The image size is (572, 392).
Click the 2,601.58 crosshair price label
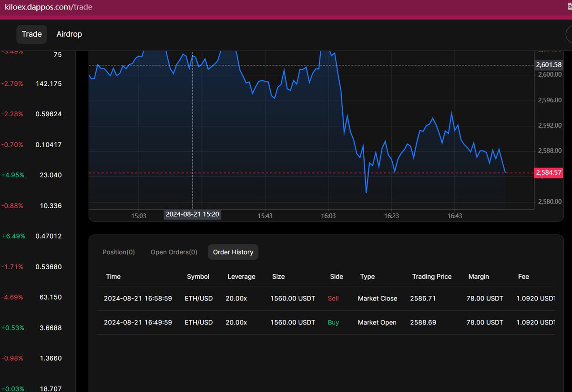coord(549,65)
